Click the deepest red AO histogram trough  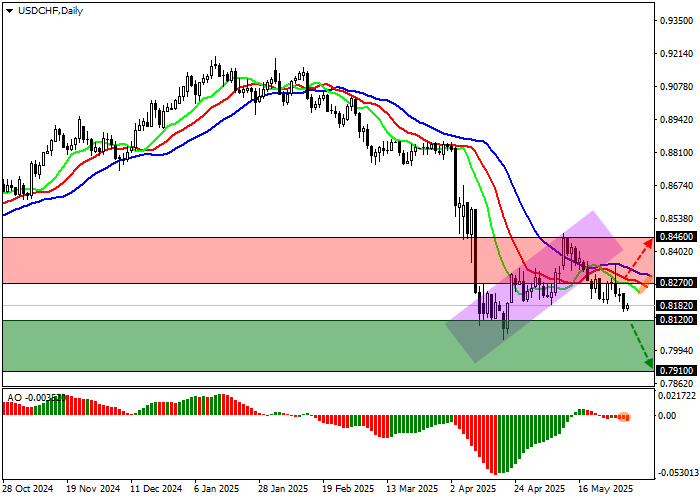[493, 472]
